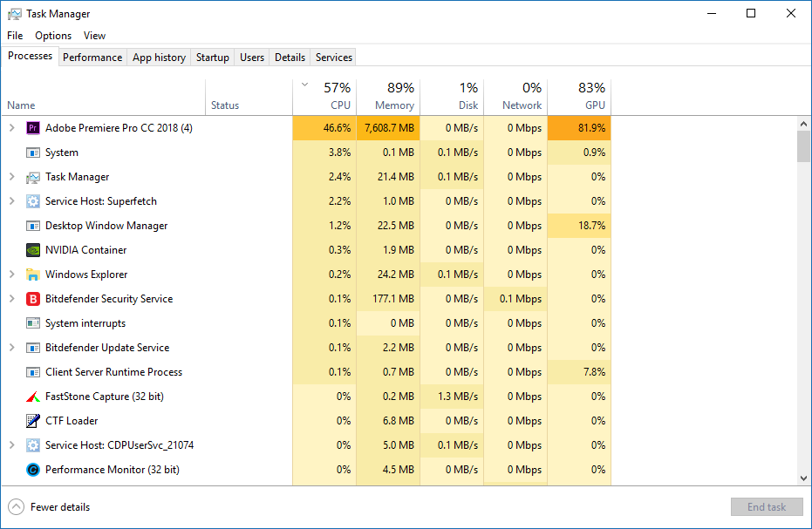
Task: Click the Task Manager title bar icon
Action: tap(15, 14)
